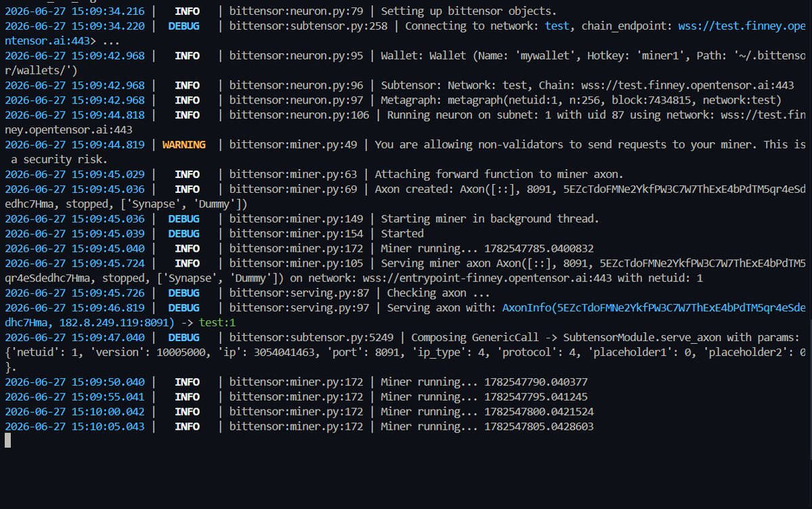This screenshot has height=509, width=812.
Task: Click the timestamp 2026-06-27 15:09:34.216
Action: tap(74, 11)
